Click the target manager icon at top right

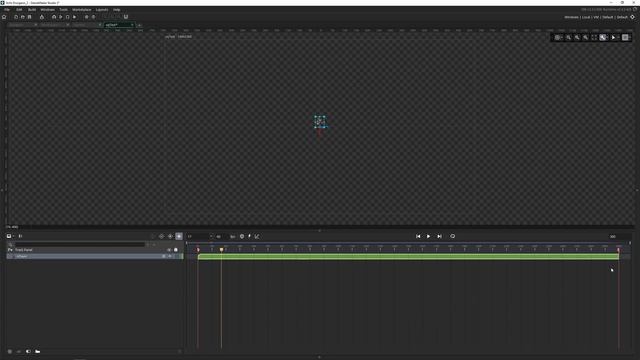633,17
